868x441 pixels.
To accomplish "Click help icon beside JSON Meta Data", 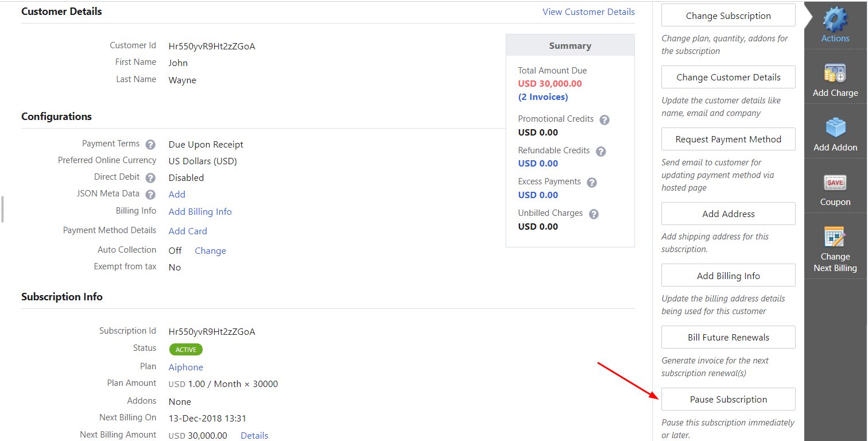I will point(150,195).
